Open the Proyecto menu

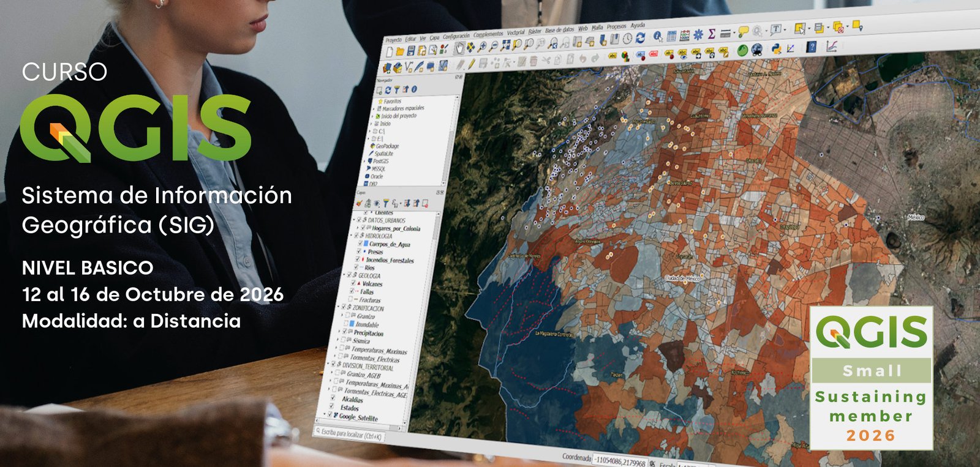pyautogui.click(x=393, y=40)
